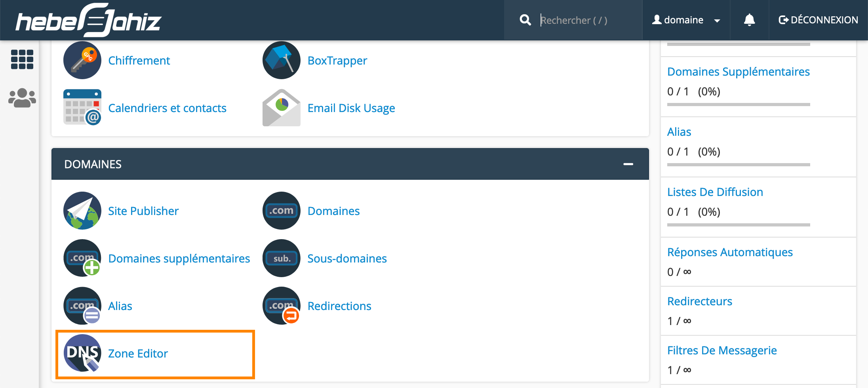Click Filtres De Messagerie statistics link
Screen dimensions: 868x388
point(722,350)
